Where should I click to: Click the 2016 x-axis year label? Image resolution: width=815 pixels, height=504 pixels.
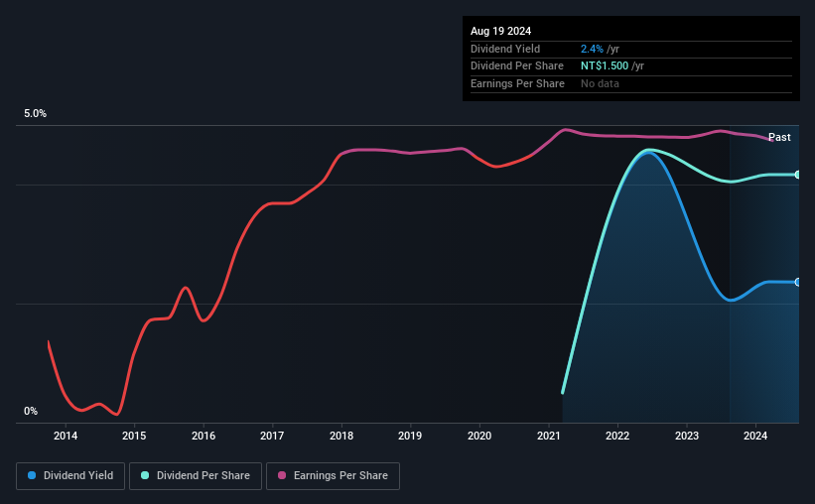(204, 436)
